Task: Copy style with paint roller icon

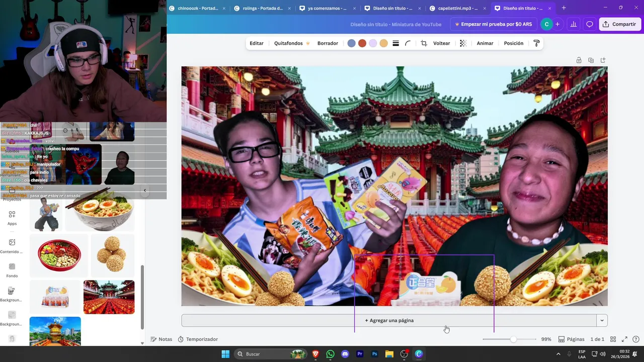Action: click(536, 43)
